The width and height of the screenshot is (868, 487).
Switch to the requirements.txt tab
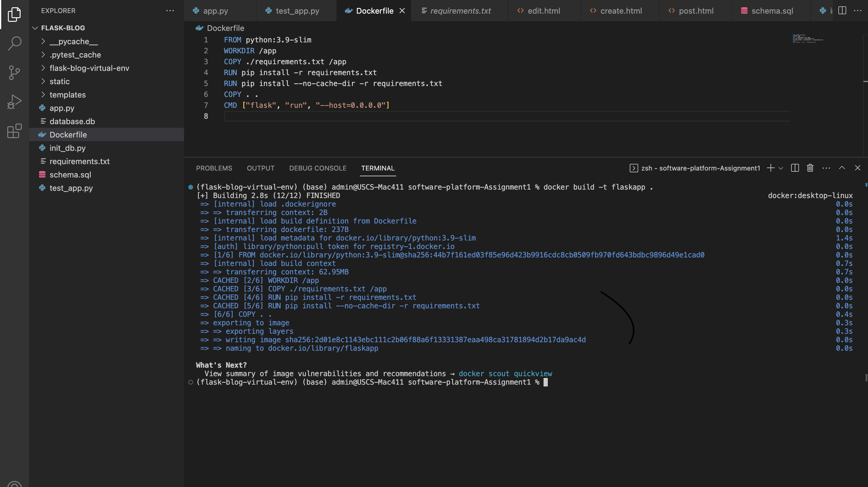[460, 11]
